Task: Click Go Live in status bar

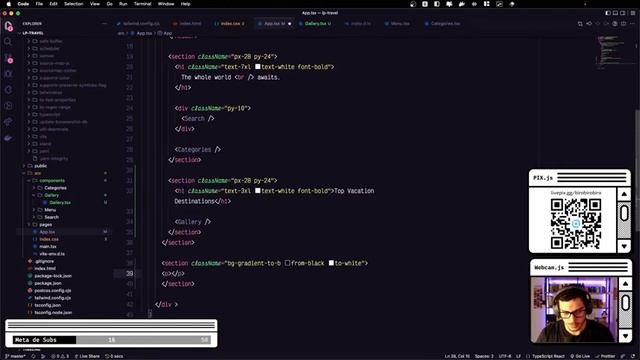Action: click(x=580, y=356)
